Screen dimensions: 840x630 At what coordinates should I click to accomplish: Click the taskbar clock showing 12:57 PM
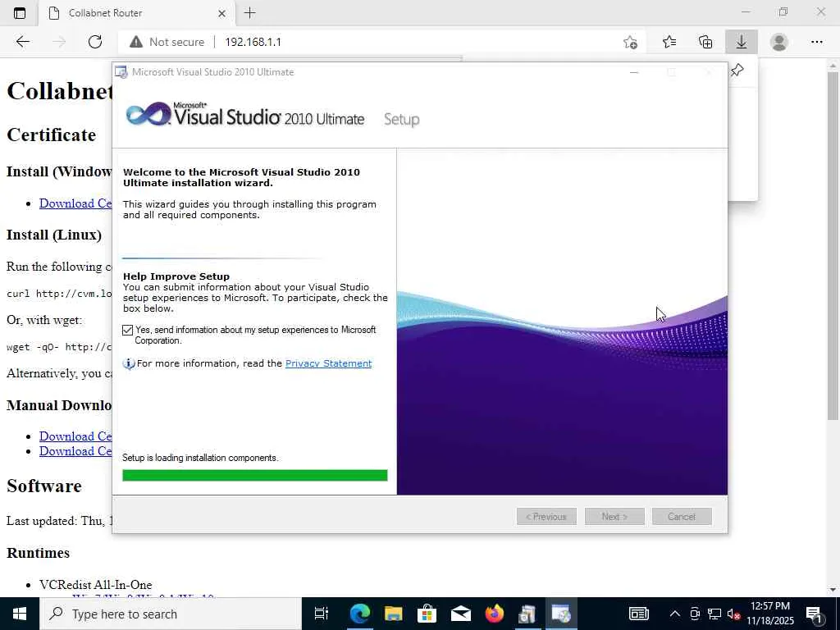[770, 614]
